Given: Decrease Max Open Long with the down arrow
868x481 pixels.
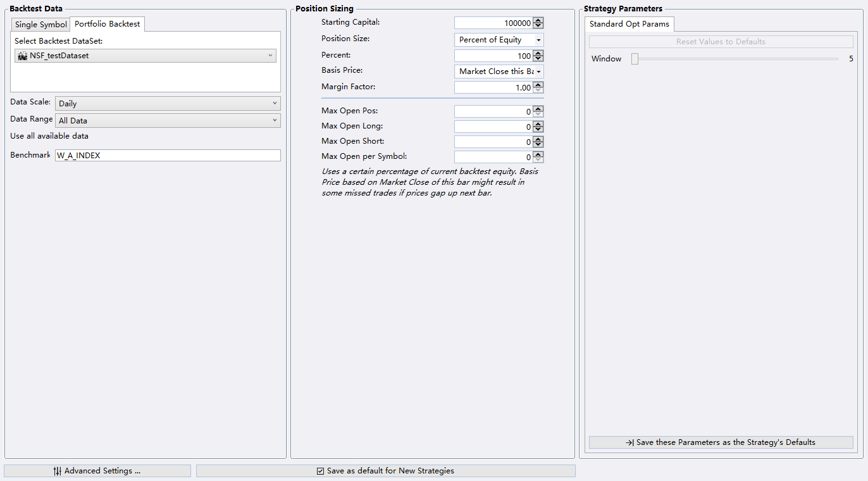Looking at the screenshot, I should click(x=538, y=130).
